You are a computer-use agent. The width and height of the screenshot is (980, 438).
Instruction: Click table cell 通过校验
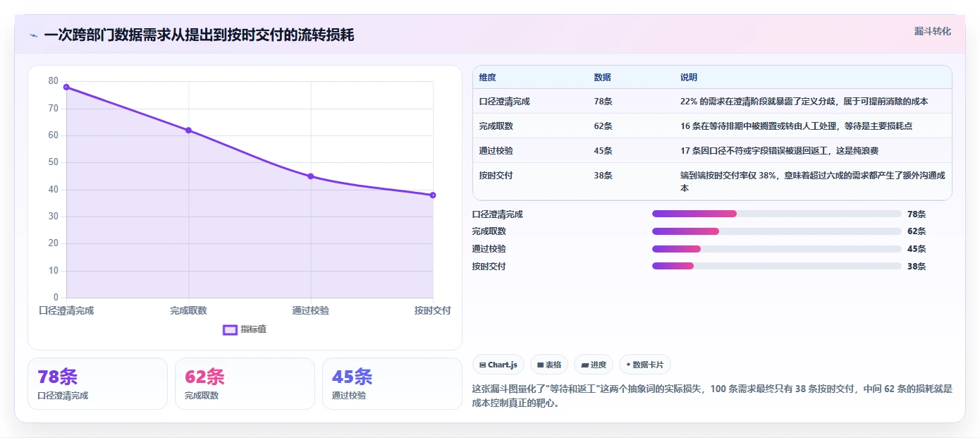(x=496, y=151)
